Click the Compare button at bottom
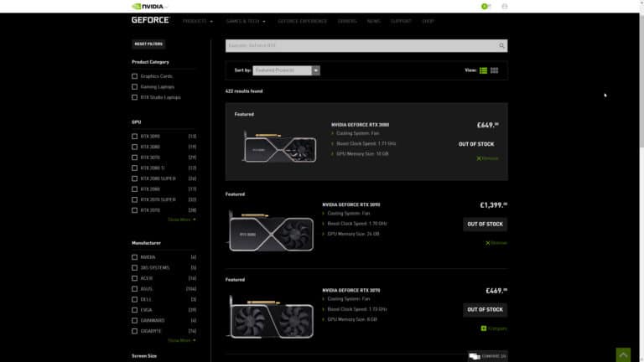 (x=487, y=356)
